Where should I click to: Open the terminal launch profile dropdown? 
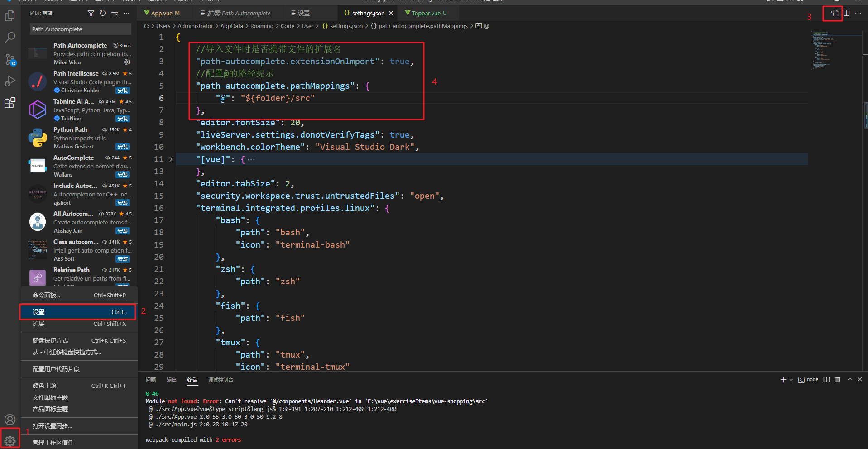791,380
